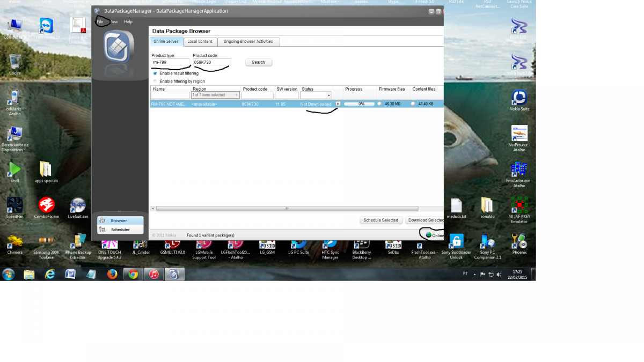Open the Help menu
The width and height of the screenshot is (644, 362).
coord(128,22)
